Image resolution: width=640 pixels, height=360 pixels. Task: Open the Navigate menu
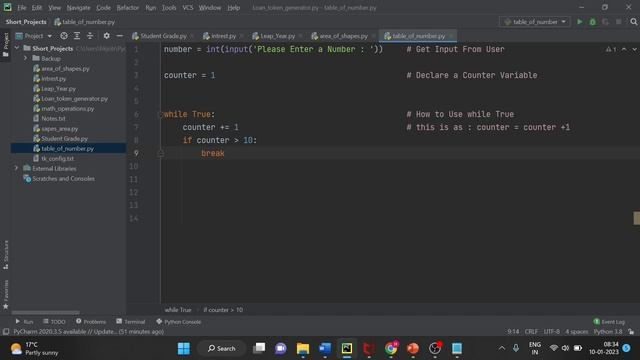(x=78, y=7)
